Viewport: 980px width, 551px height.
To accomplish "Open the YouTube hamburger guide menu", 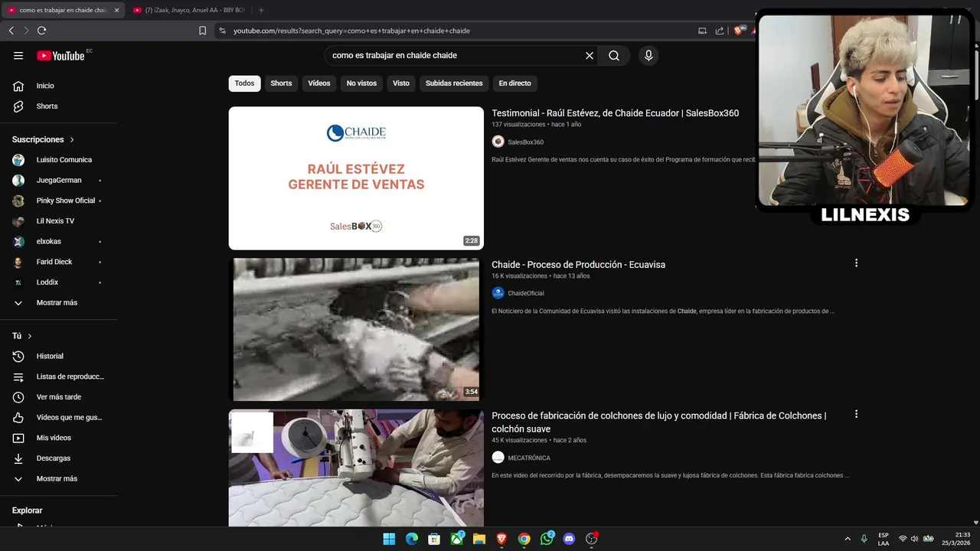I will 18,55.
